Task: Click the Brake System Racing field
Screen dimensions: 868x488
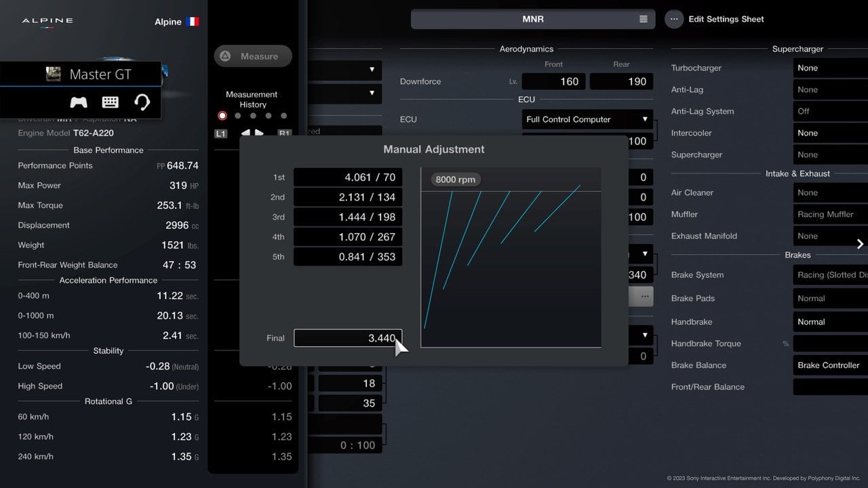Action: [x=830, y=274]
